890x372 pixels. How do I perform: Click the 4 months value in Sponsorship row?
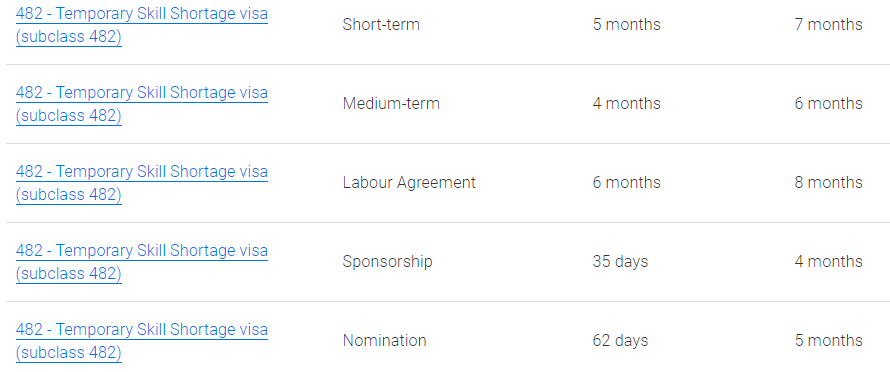829,262
